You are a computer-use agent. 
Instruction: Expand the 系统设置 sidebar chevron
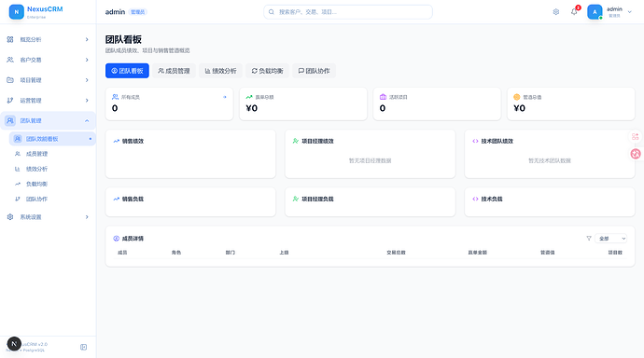(87, 217)
